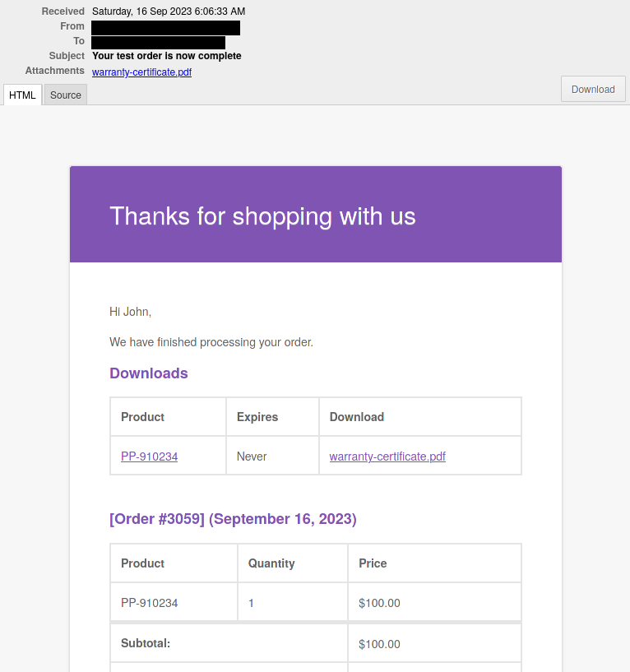Download warranty-certificate.pdf from the Downloads table
The width and height of the screenshot is (630, 672).
tap(387, 456)
